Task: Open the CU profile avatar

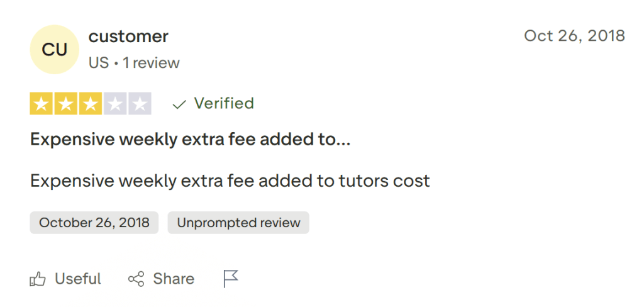Action: [54, 50]
